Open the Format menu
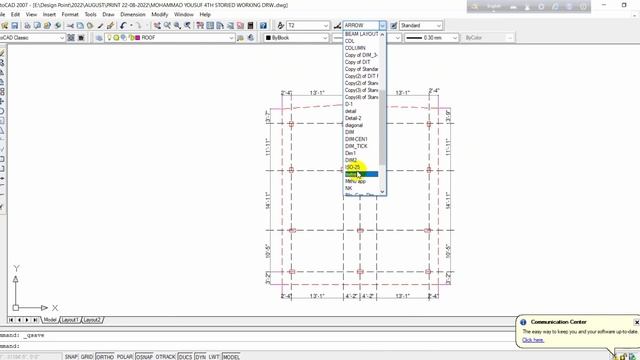This screenshot has width=640, height=360. coord(70,14)
